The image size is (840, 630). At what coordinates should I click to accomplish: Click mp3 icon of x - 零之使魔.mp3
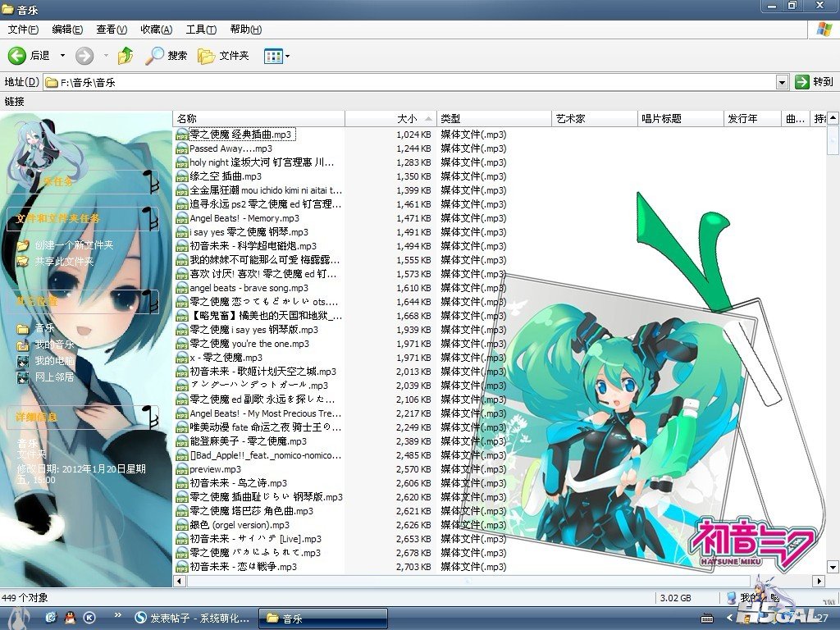tap(182, 358)
